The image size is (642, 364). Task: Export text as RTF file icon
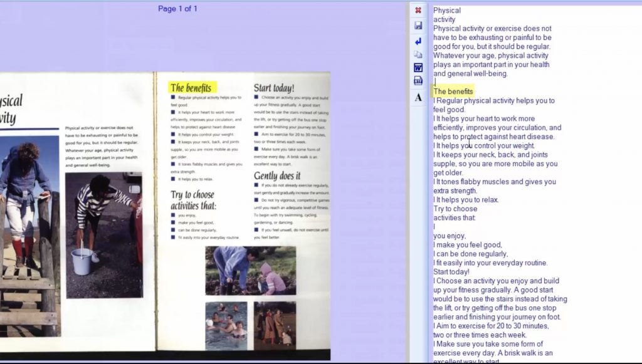point(418,81)
